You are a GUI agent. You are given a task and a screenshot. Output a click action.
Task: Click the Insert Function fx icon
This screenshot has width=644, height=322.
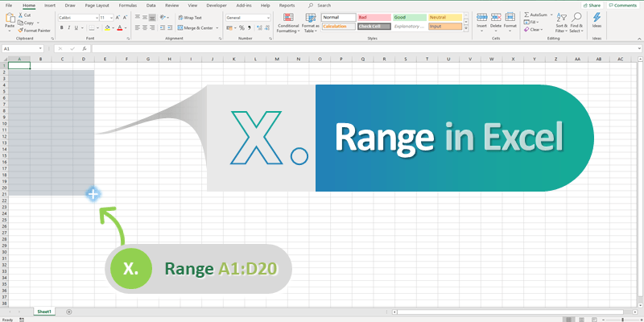coord(85,48)
